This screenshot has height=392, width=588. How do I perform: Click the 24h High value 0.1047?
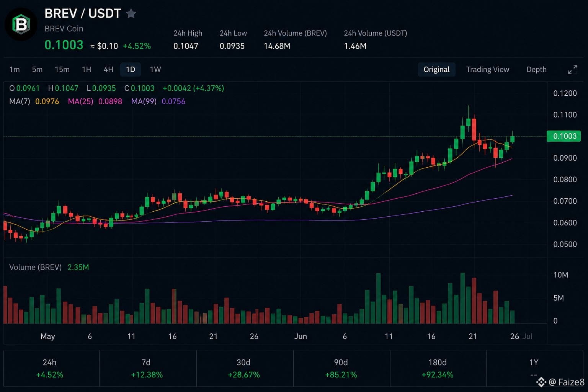click(186, 46)
